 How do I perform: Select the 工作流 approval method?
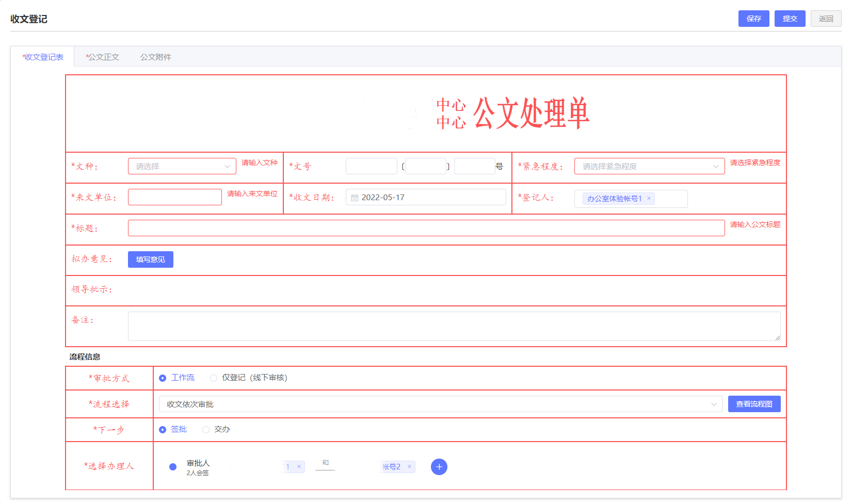tap(163, 378)
